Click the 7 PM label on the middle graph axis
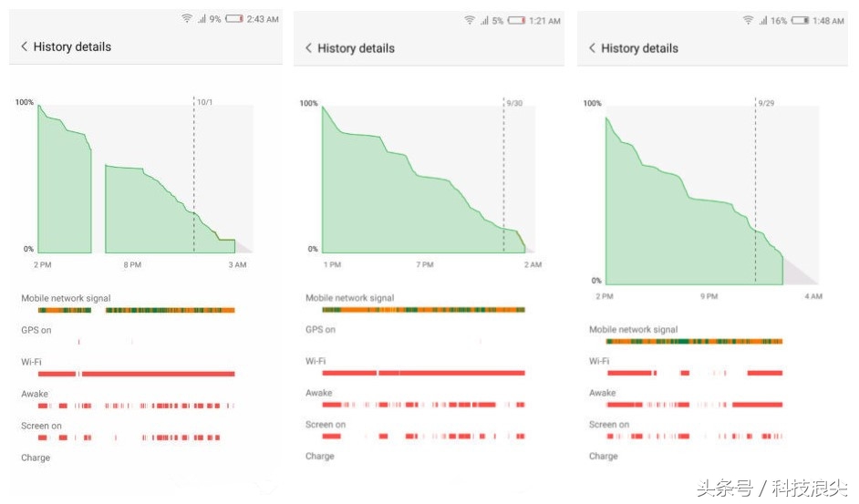859x504 pixels. tap(426, 265)
